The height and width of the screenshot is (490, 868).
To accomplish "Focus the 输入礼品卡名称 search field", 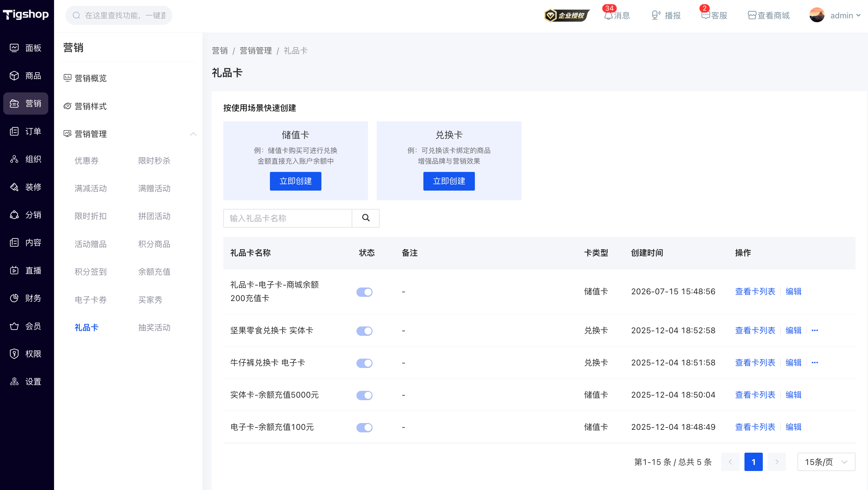I will [x=287, y=218].
